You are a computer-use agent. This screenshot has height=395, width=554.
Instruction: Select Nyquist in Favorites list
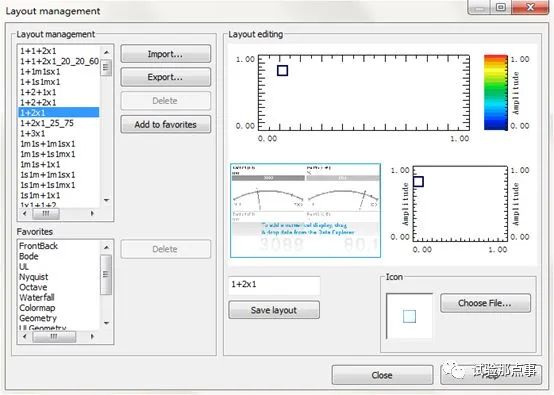click(58, 277)
